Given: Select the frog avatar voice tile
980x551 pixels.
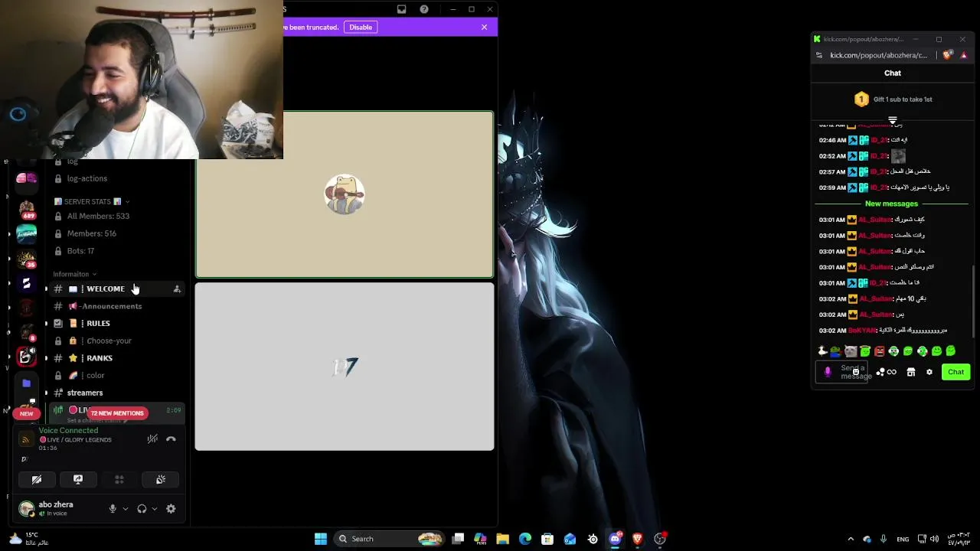Looking at the screenshot, I should 345,194.
